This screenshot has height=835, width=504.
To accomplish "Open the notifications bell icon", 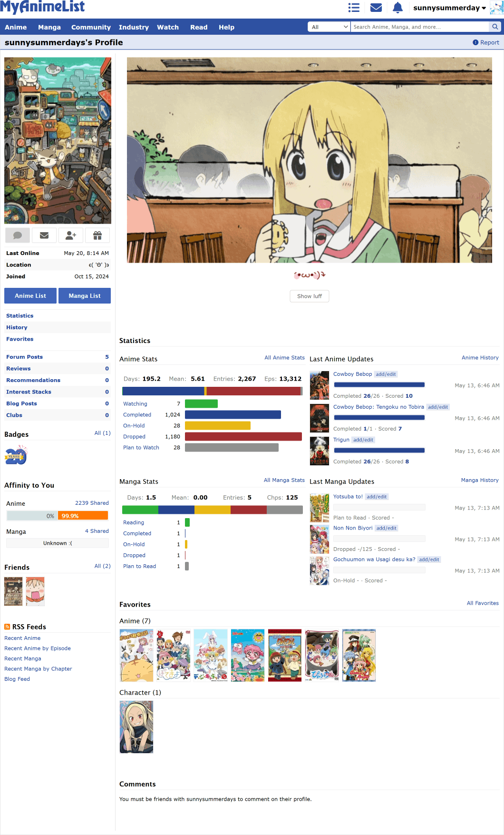I will [x=398, y=8].
